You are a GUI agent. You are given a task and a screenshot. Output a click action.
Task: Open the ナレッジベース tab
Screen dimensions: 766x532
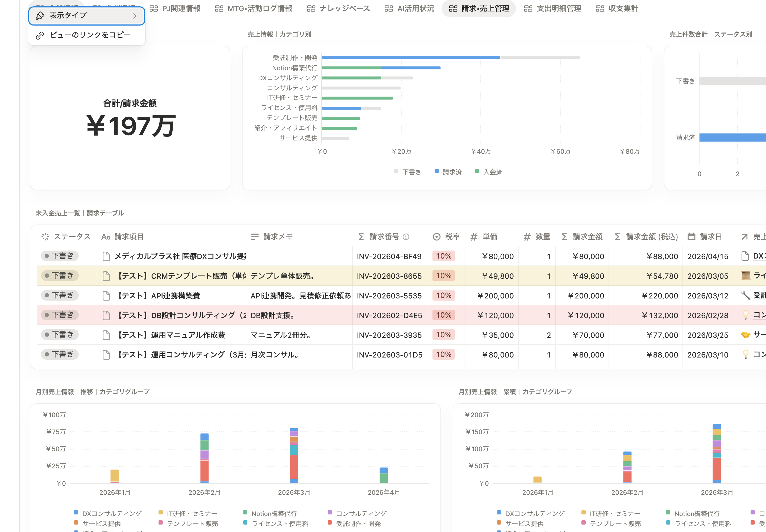[x=338, y=8]
